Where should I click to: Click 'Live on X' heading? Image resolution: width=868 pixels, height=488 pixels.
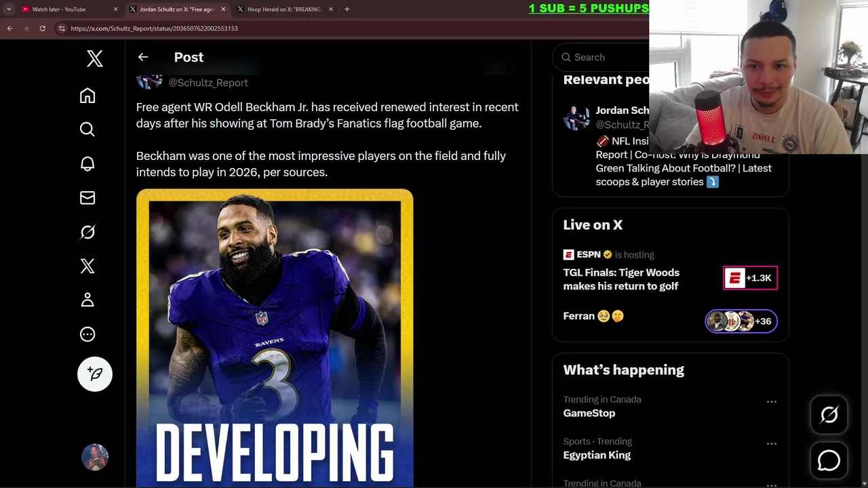coord(593,224)
